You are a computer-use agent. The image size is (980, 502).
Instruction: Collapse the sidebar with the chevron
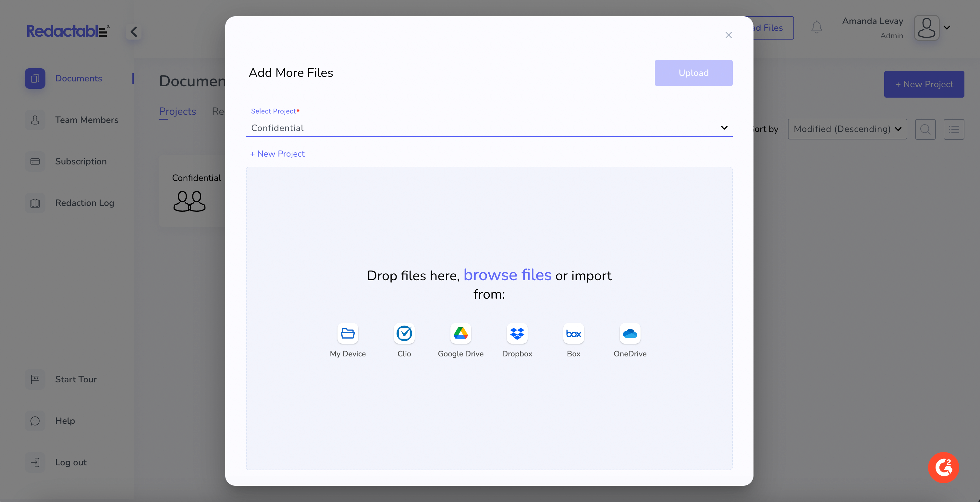pos(133,31)
